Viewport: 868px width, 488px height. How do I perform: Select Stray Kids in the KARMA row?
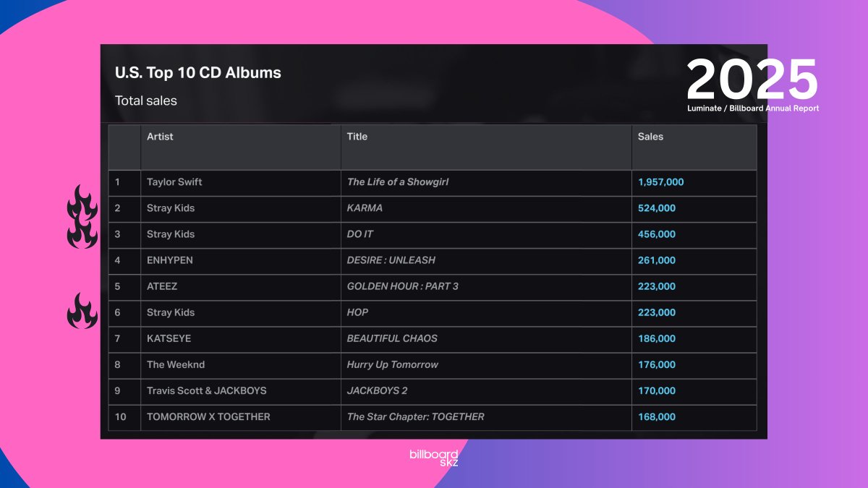[x=171, y=208]
